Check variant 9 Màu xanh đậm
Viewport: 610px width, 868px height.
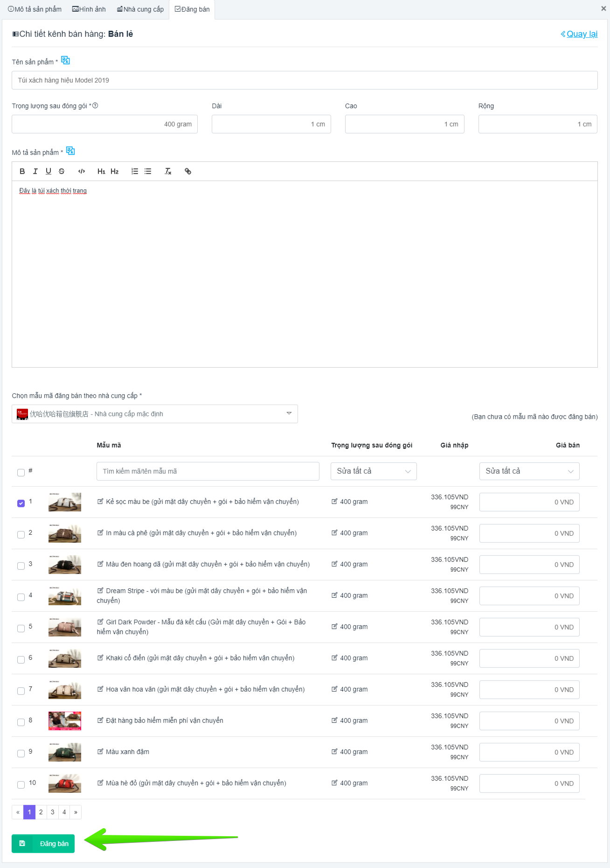pyautogui.click(x=21, y=753)
